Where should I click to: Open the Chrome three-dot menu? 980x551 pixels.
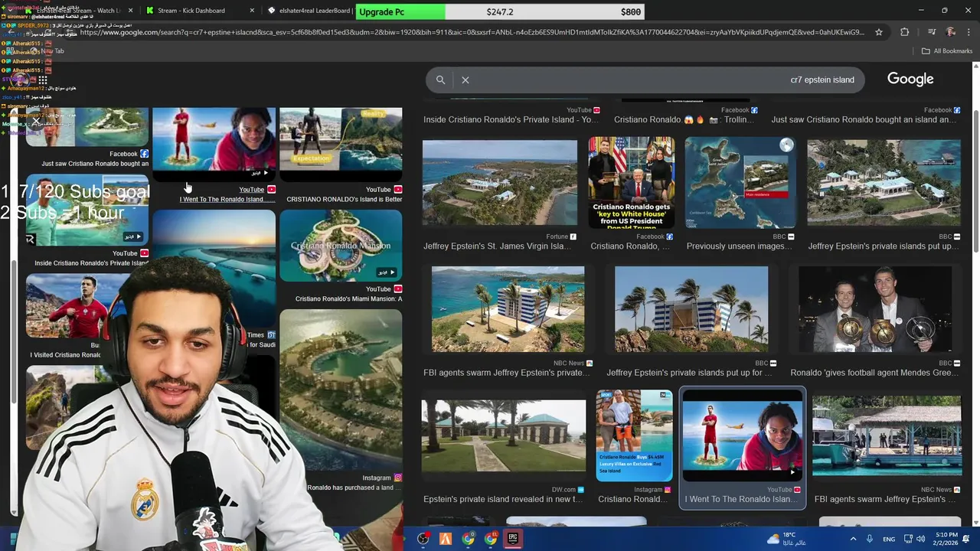[x=970, y=32]
